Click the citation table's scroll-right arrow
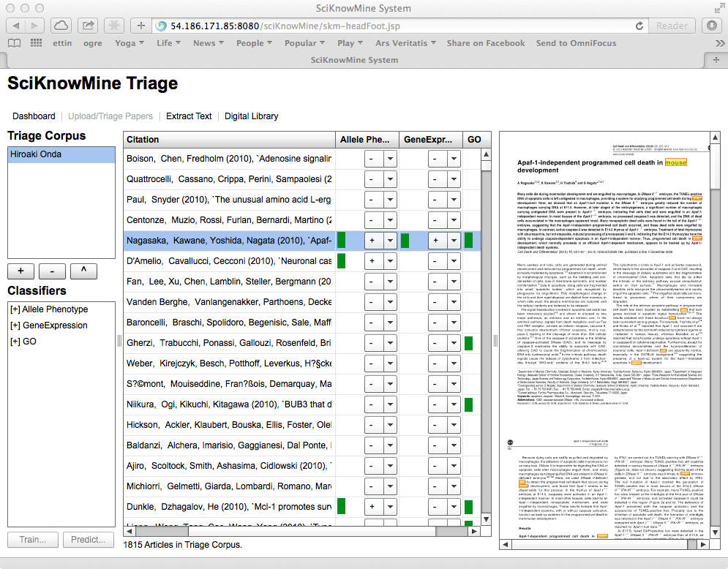Image resolution: width=728 pixels, height=569 pixels. (x=473, y=531)
